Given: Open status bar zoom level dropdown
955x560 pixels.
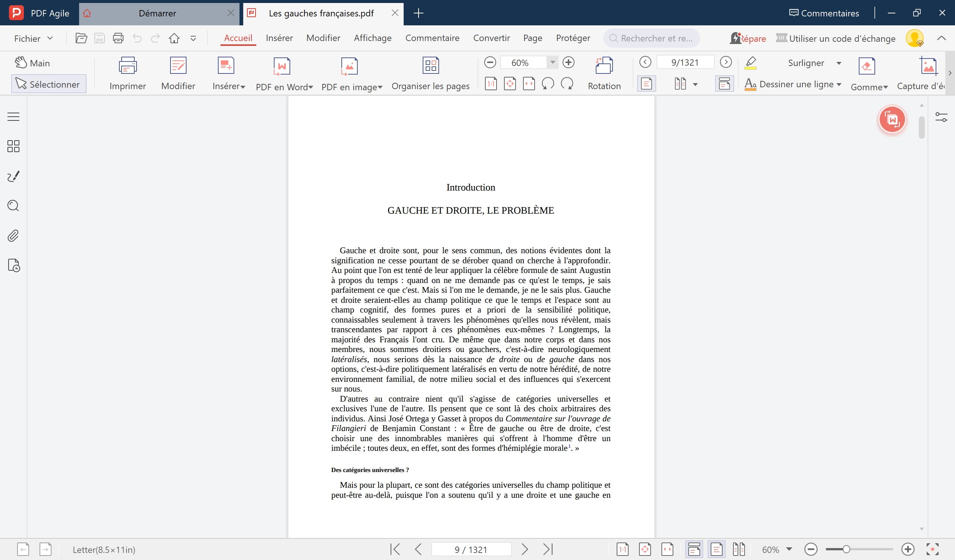Looking at the screenshot, I should click(x=789, y=549).
